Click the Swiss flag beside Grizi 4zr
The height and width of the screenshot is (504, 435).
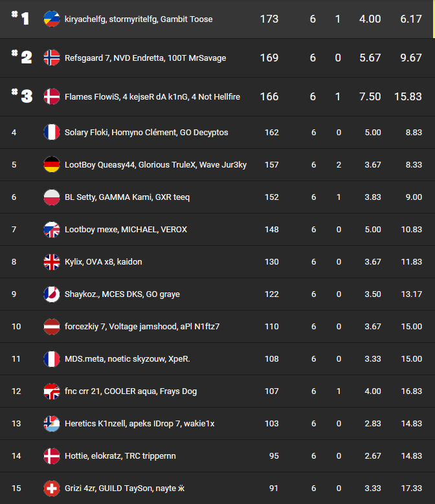(51, 488)
